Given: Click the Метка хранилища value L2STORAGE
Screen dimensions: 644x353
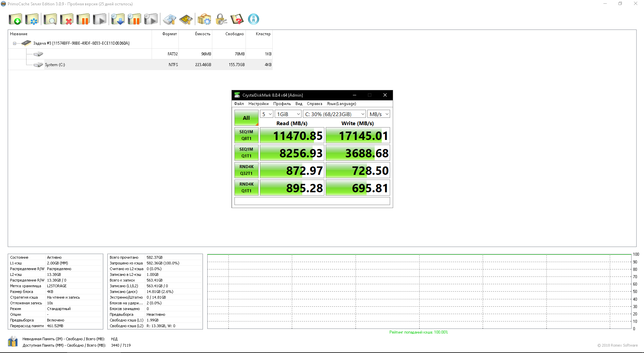Looking at the screenshot, I should (x=57, y=286).
